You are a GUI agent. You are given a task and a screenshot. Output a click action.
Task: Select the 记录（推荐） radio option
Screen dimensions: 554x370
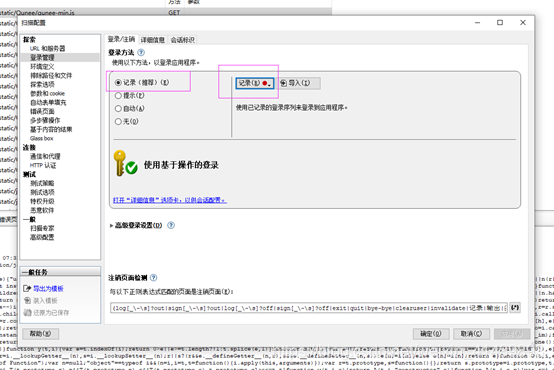click(x=118, y=83)
